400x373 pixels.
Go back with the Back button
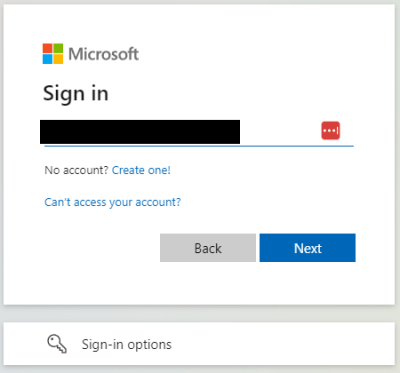pyautogui.click(x=208, y=248)
